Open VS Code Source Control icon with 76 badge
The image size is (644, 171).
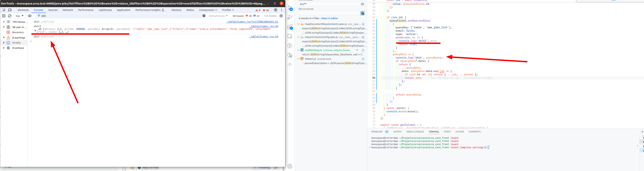[x=290, y=8]
